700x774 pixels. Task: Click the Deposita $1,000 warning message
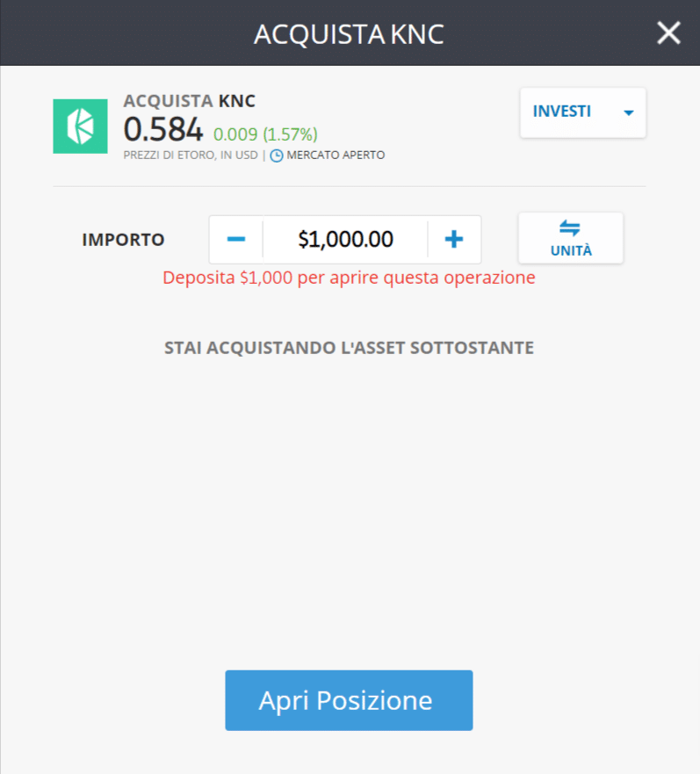click(x=349, y=278)
